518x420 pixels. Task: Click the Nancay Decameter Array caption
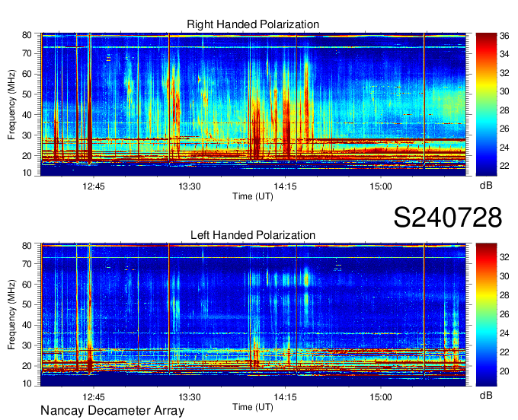click(112, 411)
